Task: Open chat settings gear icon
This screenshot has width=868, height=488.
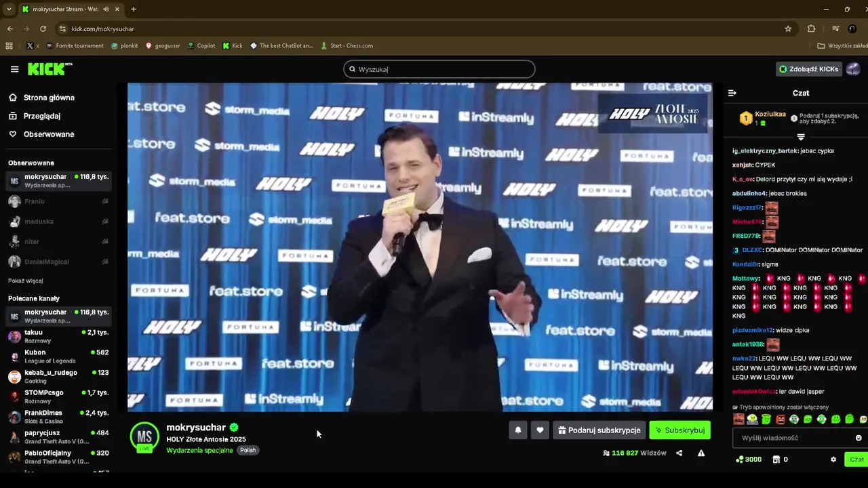Action: (833, 460)
